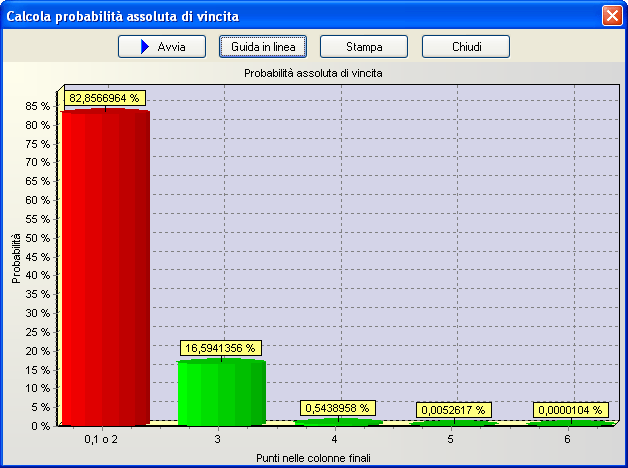Image resolution: width=628 pixels, height=468 pixels.
Task: Click the vertical Probabilità axis title
Action: [17, 260]
